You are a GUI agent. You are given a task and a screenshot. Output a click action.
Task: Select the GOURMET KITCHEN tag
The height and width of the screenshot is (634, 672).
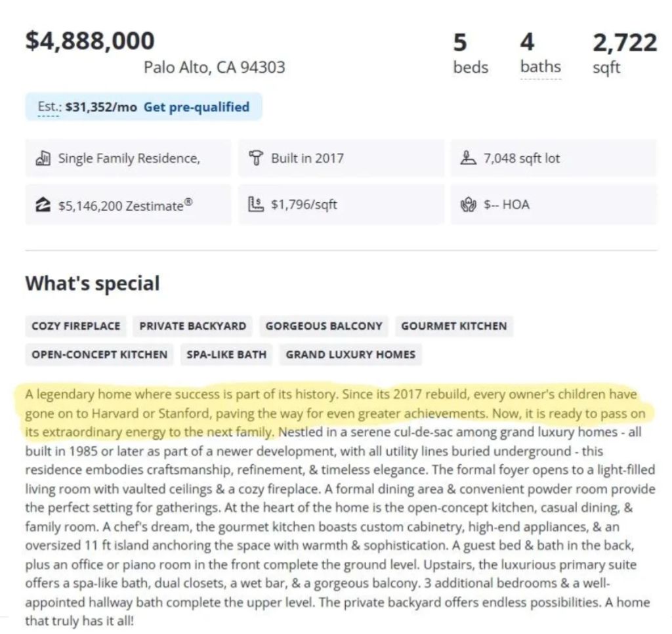[x=454, y=326]
